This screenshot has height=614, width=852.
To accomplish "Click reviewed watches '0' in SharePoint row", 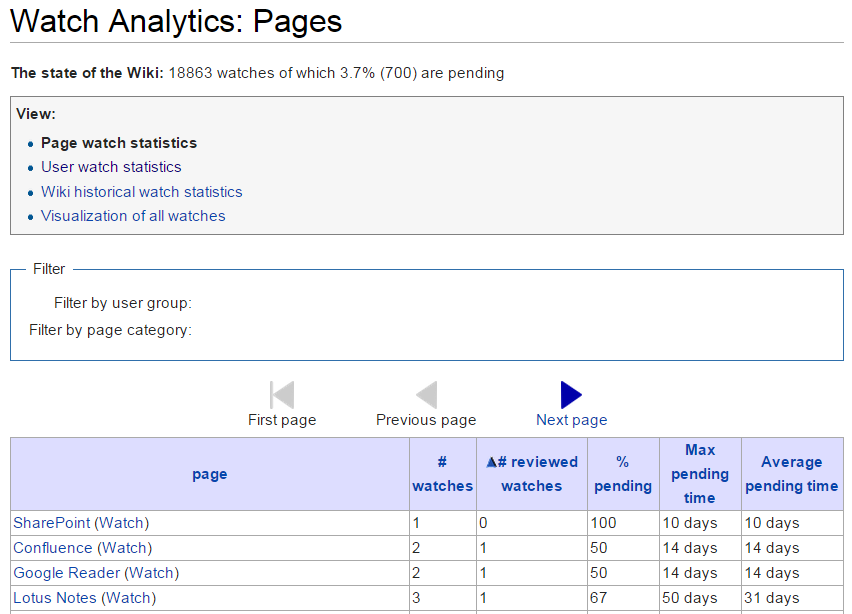I will coord(483,523).
